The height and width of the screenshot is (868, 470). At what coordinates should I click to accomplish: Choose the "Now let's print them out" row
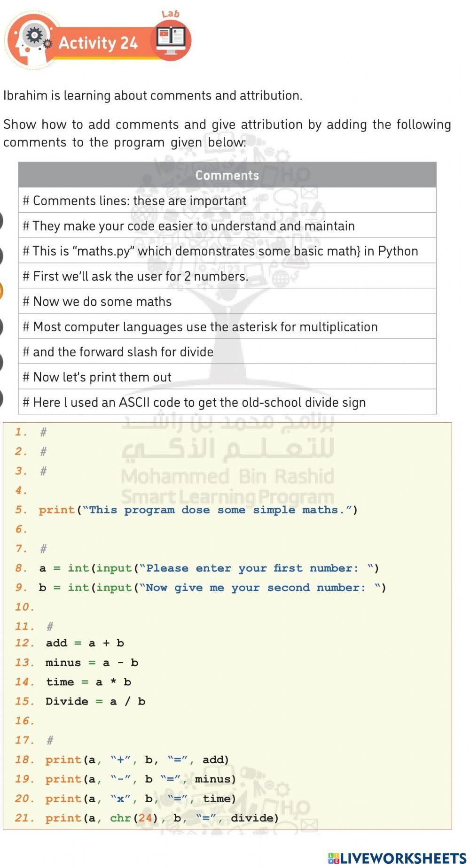point(227,377)
